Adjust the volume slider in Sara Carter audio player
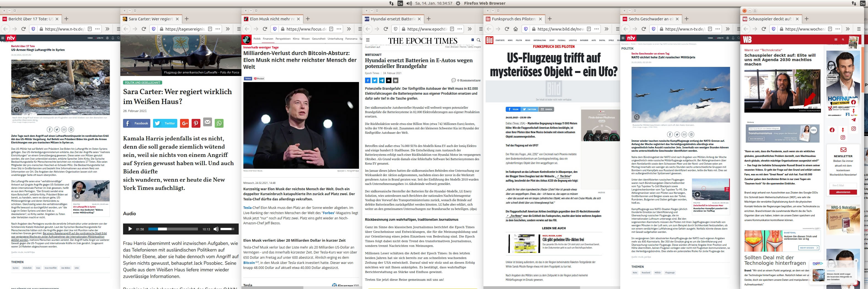This screenshot has width=868, height=289. coord(227,229)
